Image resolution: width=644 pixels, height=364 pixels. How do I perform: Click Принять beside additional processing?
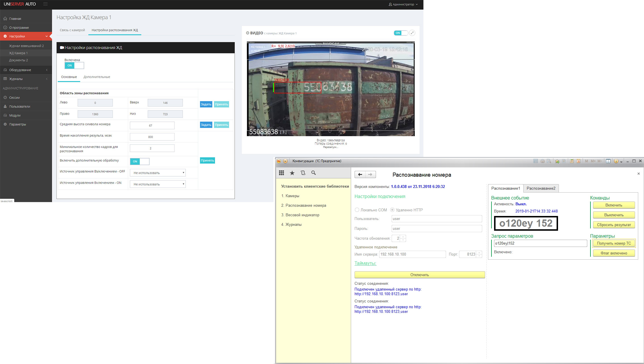point(208,160)
